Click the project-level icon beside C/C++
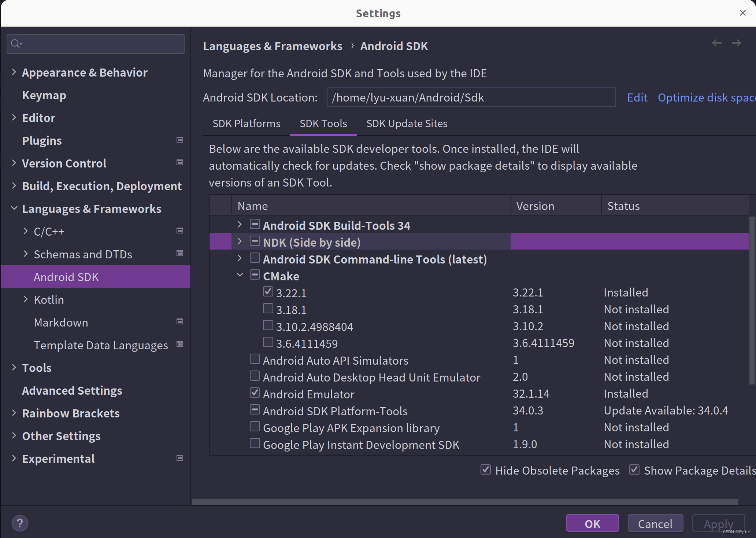This screenshot has height=538, width=756. pos(180,231)
